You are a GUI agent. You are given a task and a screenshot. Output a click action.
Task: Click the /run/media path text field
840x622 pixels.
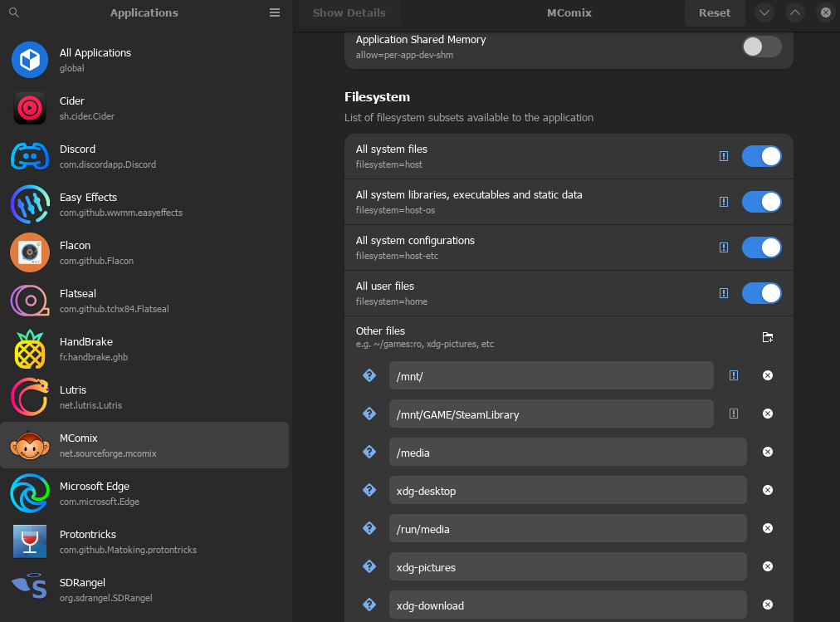click(568, 528)
